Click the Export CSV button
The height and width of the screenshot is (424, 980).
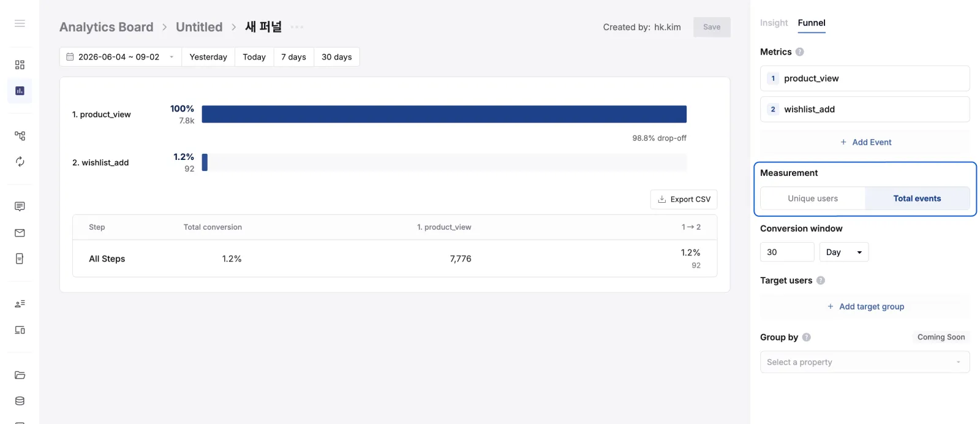(x=684, y=199)
